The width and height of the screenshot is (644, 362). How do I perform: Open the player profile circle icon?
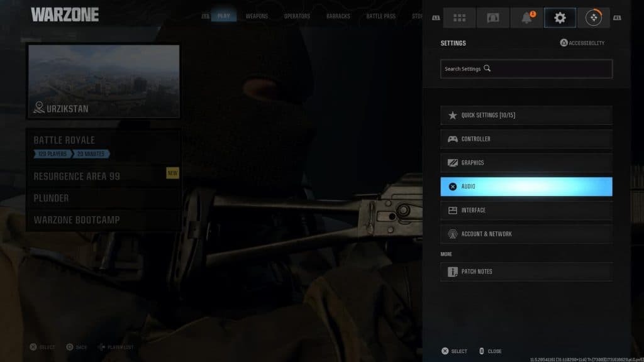point(594,18)
